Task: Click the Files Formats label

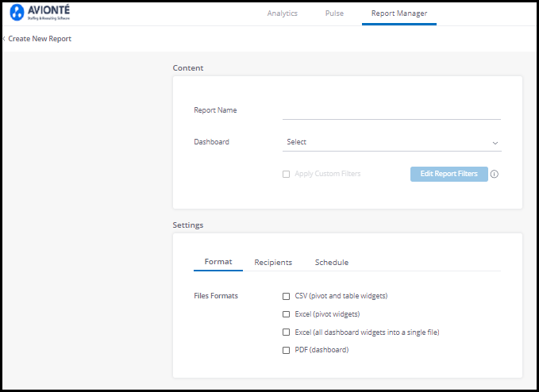Action: [x=216, y=296]
